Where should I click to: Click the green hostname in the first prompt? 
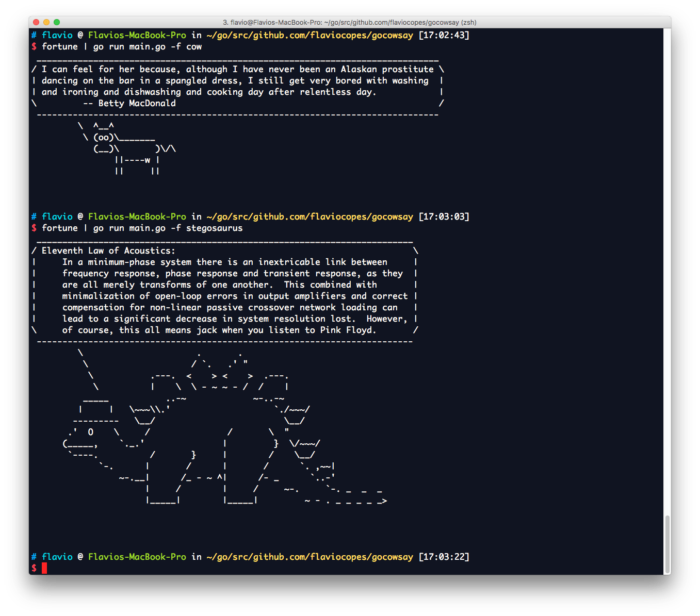[137, 35]
